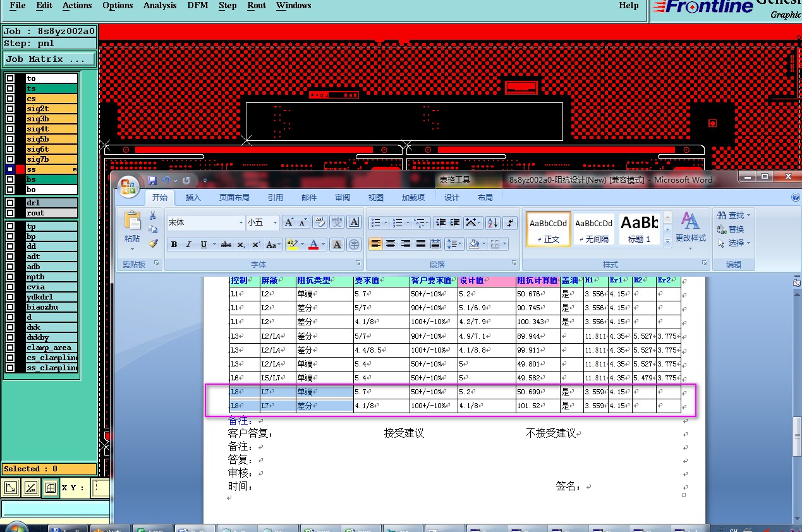The height and width of the screenshot is (532, 802).
Task: Apply strikethrough formatting
Action: pyautogui.click(x=226, y=245)
